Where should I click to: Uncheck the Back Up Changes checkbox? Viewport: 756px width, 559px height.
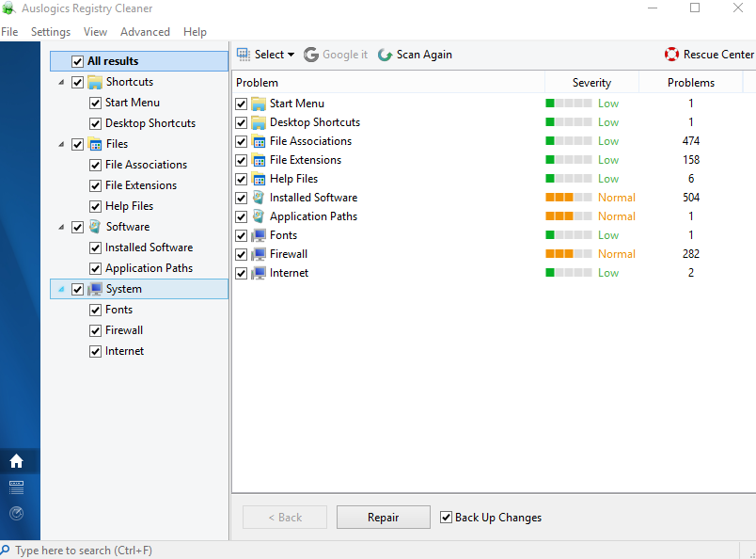(447, 518)
